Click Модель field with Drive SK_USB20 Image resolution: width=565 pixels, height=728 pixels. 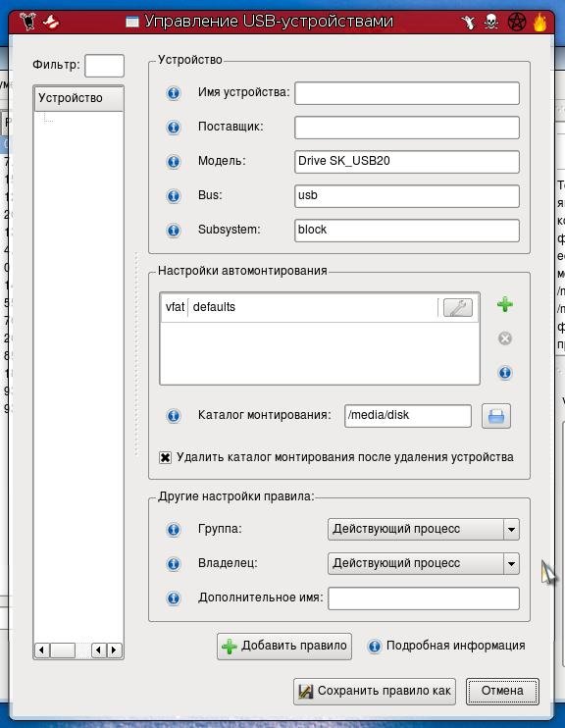[407, 162]
